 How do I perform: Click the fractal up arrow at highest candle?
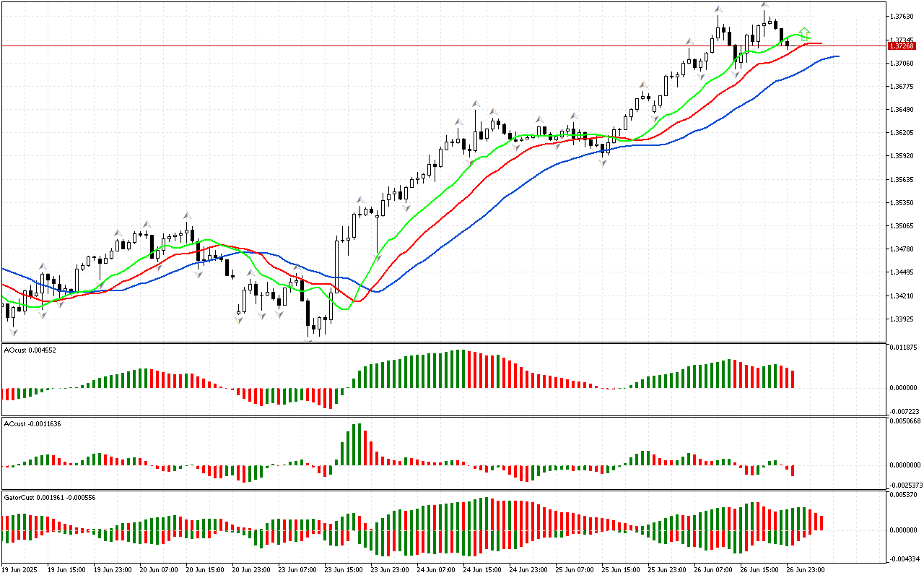point(764,5)
